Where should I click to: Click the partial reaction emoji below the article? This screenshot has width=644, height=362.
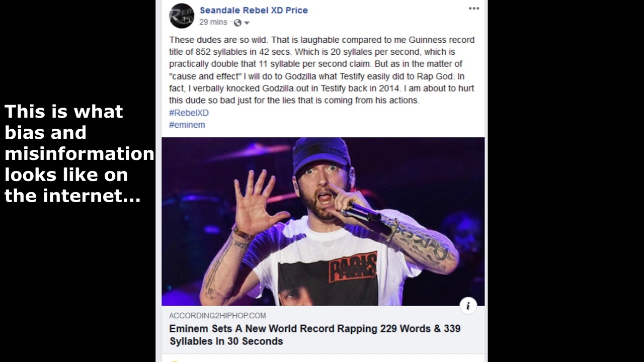(174, 360)
